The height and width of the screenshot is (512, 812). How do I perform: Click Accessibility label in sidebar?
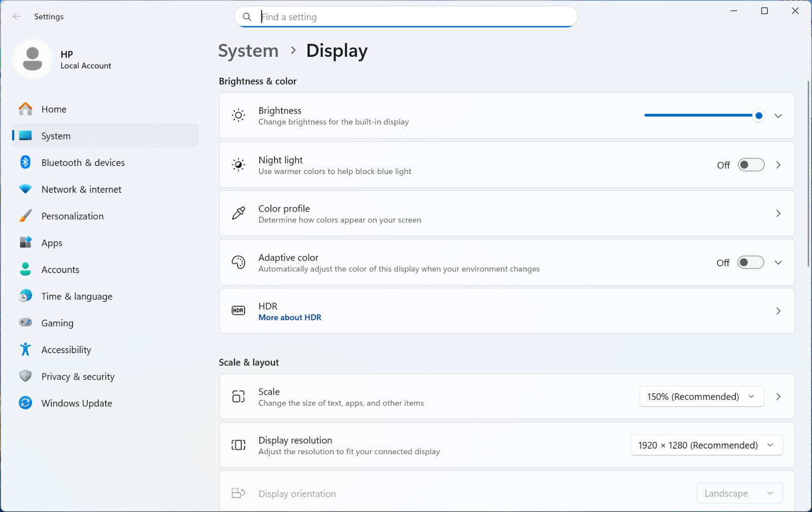click(x=66, y=350)
